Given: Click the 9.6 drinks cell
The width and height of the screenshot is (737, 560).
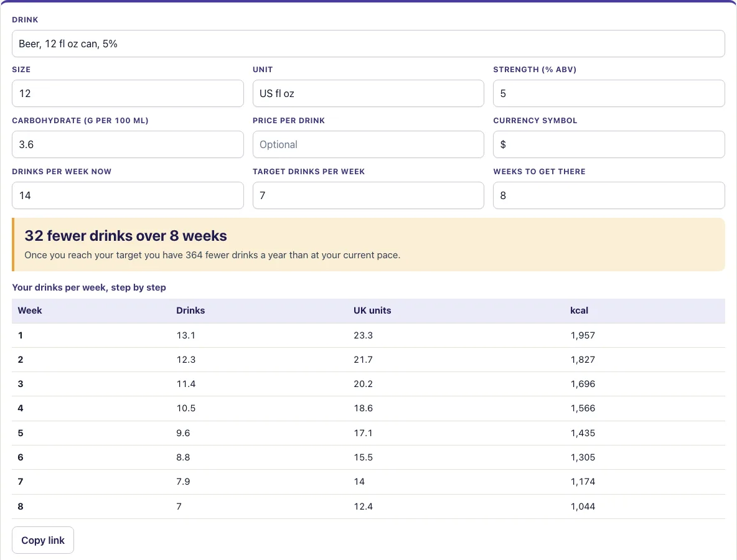Looking at the screenshot, I should click(183, 433).
